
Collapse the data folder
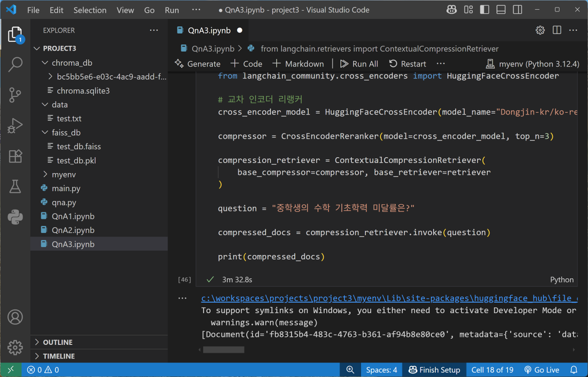click(99, 105)
